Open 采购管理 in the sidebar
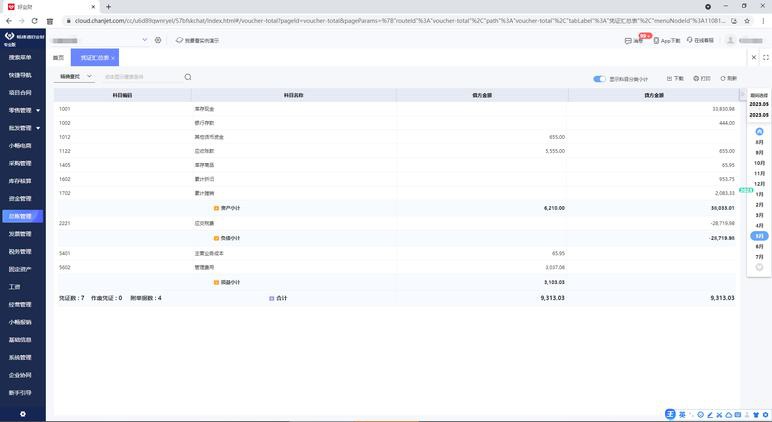The image size is (772, 422). (x=20, y=163)
